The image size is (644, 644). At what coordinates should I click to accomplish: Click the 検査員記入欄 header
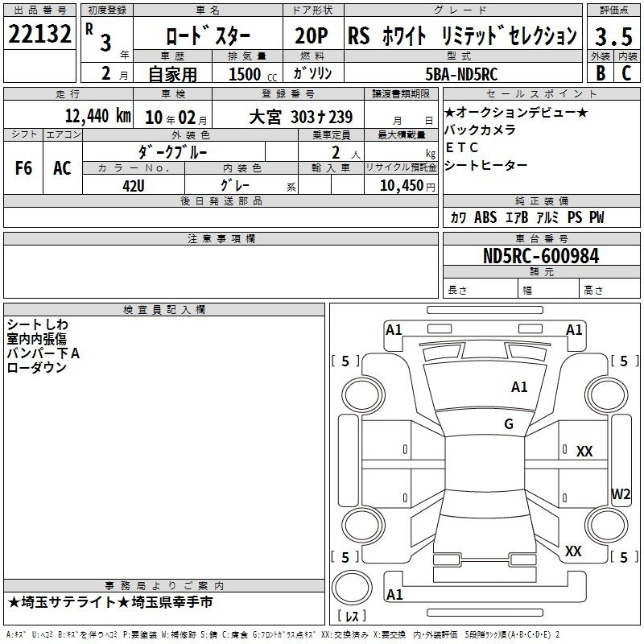pos(164,310)
